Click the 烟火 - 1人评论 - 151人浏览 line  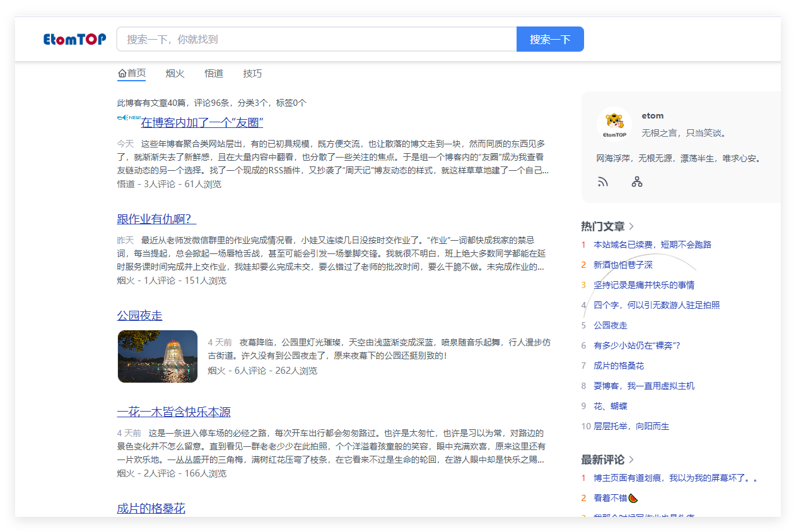tap(172, 280)
